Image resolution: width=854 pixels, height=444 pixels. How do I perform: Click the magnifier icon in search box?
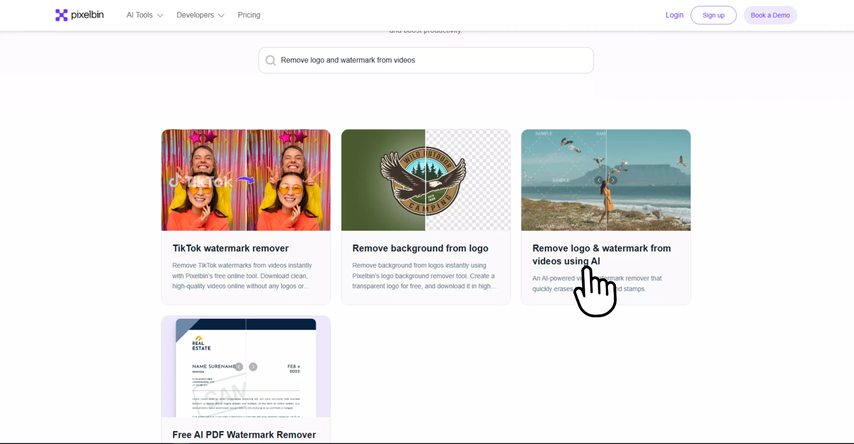click(270, 60)
